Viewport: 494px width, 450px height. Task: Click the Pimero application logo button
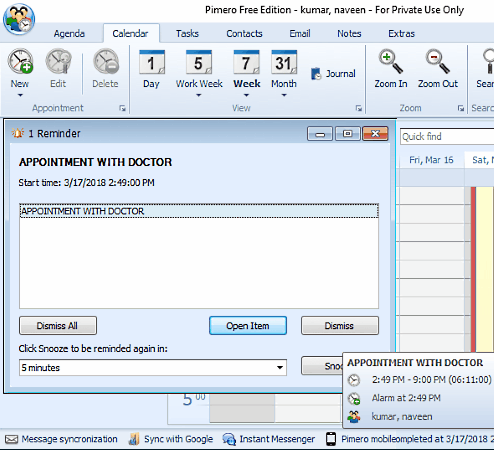19,19
